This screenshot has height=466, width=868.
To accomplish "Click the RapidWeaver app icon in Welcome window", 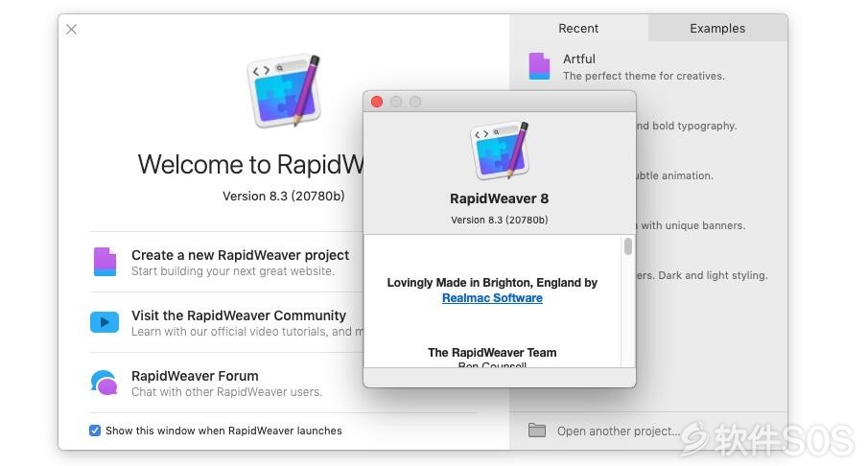I will click(x=284, y=91).
